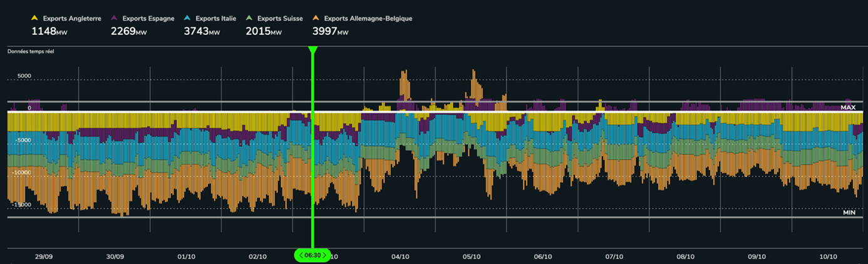Viewport: 868px width, 264px height.
Task: Step time forward with right chevron
Action: (324, 255)
